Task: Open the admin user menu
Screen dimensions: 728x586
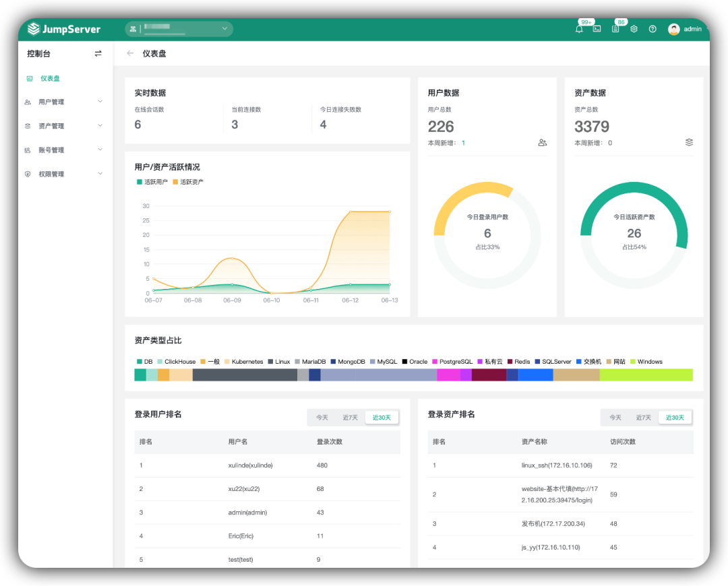Action: (x=685, y=29)
